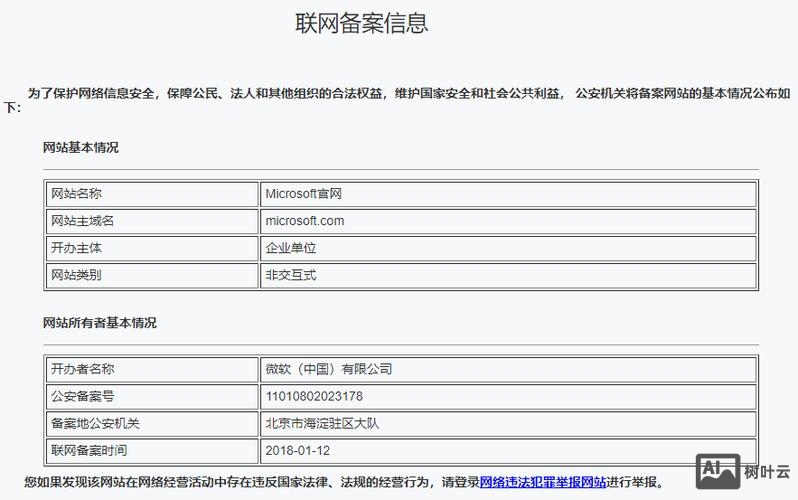Select the 企业单位 value cell
This screenshot has height=500, width=798.
click(x=508, y=248)
